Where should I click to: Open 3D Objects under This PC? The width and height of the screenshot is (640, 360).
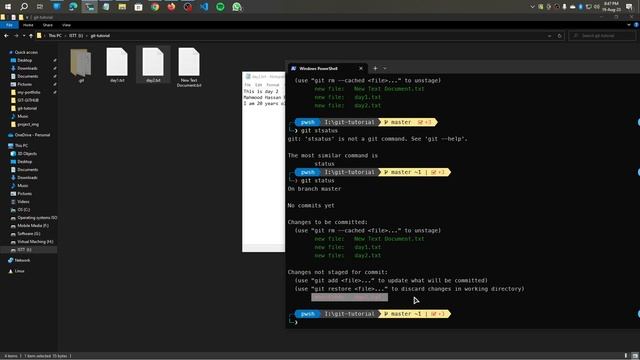(x=27, y=153)
